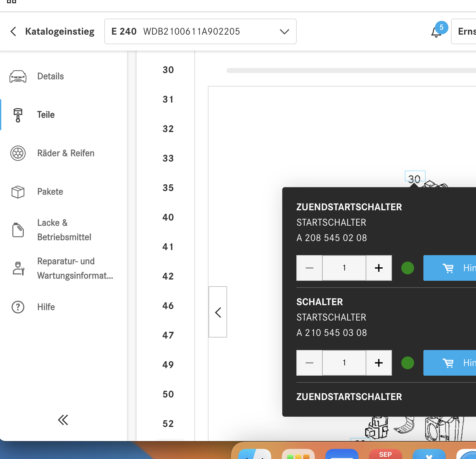476x459 pixels.
Task: Open the calendar SEP dock icon
Action: tap(385, 454)
